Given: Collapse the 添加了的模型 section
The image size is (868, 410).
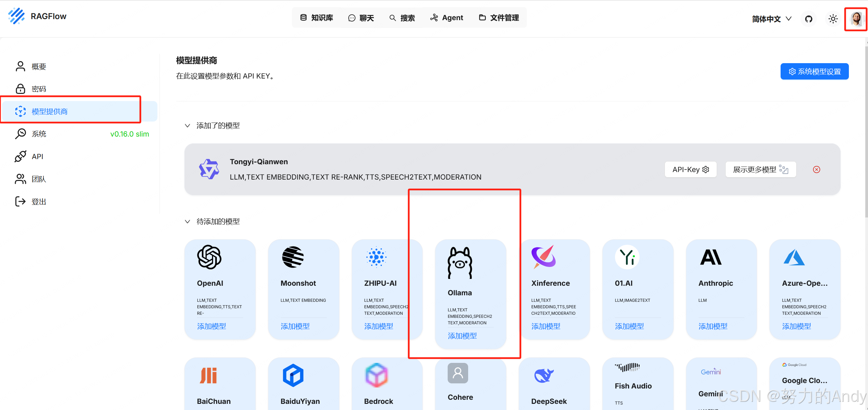Looking at the screenshot, I should pos(187,126).
